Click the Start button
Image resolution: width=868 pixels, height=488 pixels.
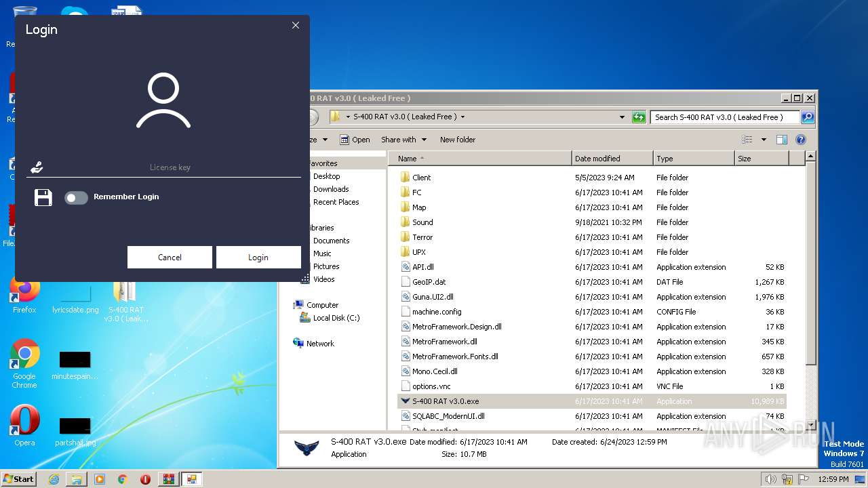[x=18, y=479]
